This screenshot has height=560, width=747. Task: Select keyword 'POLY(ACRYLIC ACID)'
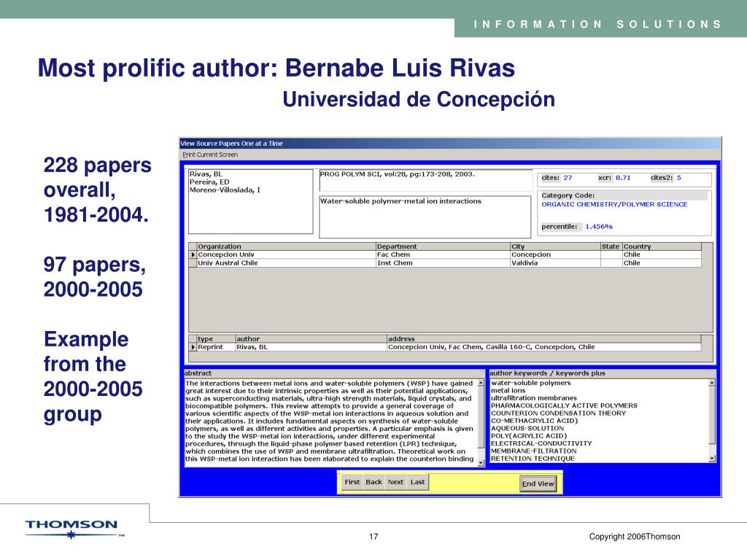pos(529,436)
